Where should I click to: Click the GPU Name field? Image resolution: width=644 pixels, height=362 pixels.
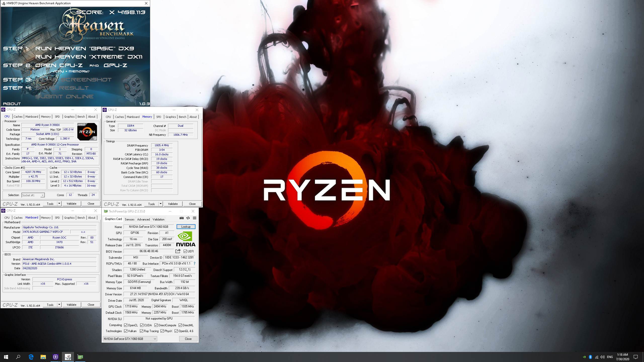click(x=148, y=227)
